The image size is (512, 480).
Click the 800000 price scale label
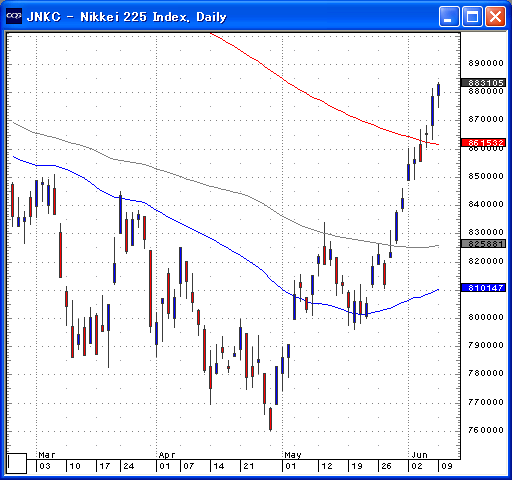tap(486, 317)
